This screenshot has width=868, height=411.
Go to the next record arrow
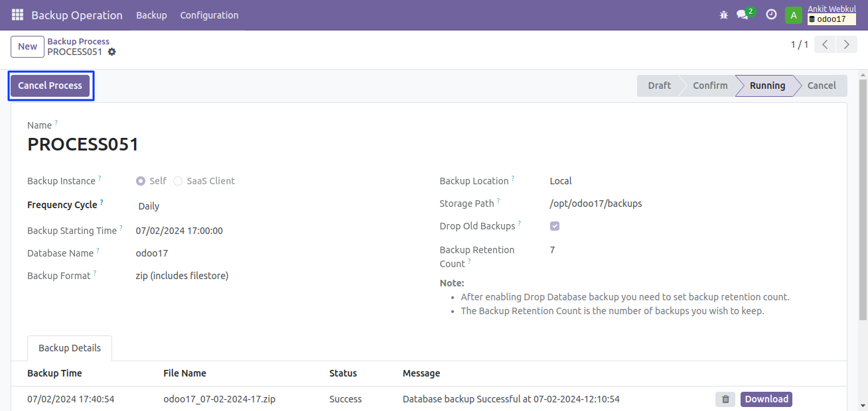click(x=846, y=45)
